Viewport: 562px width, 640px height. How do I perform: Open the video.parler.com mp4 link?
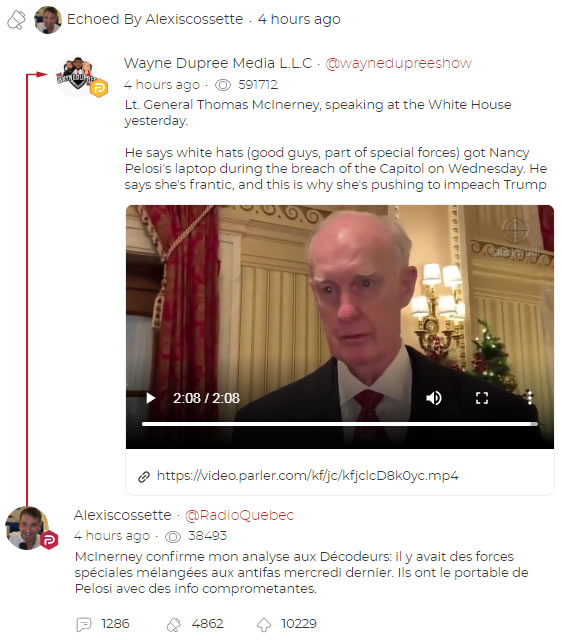pos(307,476)
